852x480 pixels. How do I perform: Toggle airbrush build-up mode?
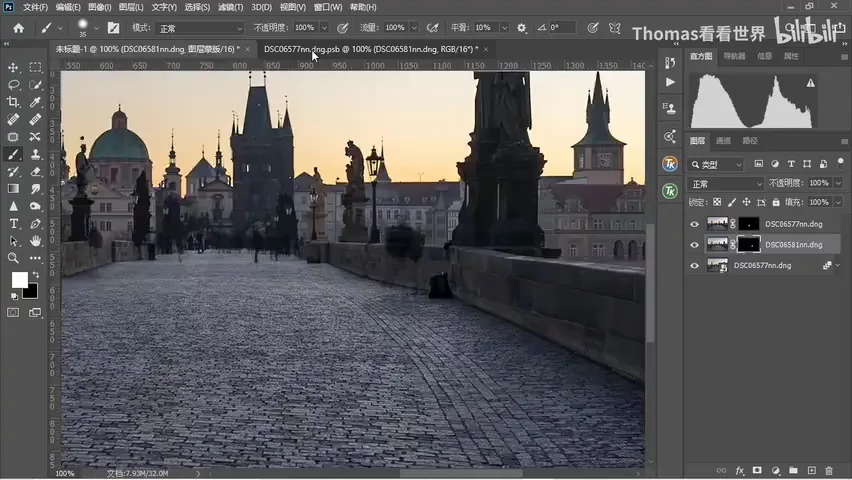tap(433, 28)
